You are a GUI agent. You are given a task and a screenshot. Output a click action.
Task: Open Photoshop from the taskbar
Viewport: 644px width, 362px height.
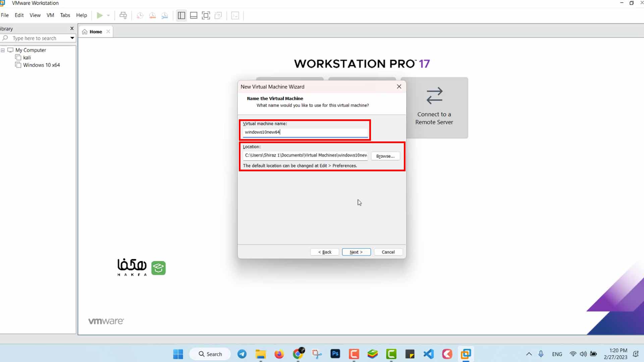[335, 354]
